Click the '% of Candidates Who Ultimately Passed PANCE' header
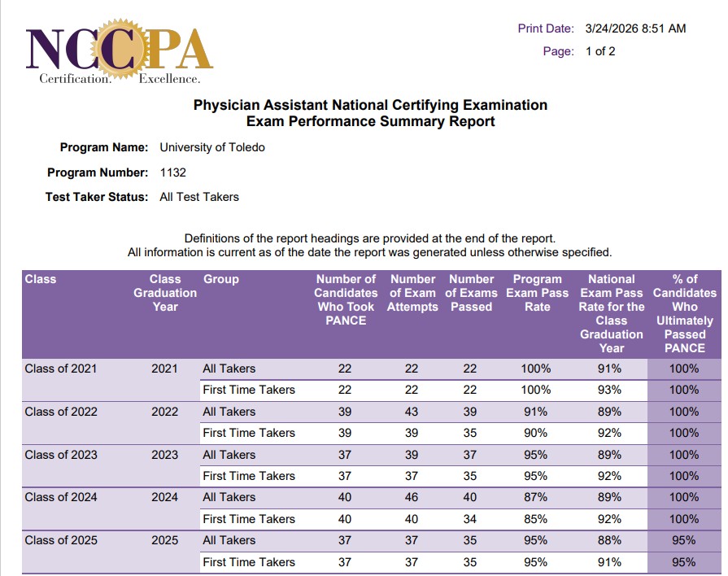 (685, 313)
